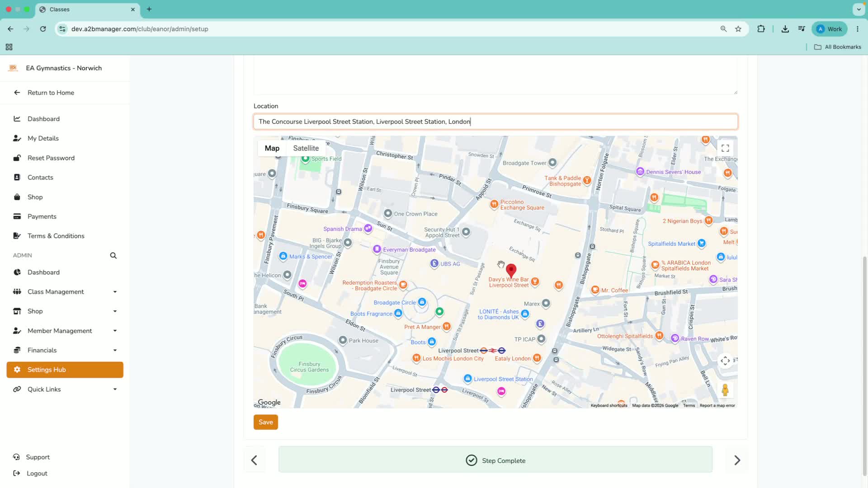The image size is (868, 488).
Task: Click the admin search magnifier icon
Action: [113, 256]
